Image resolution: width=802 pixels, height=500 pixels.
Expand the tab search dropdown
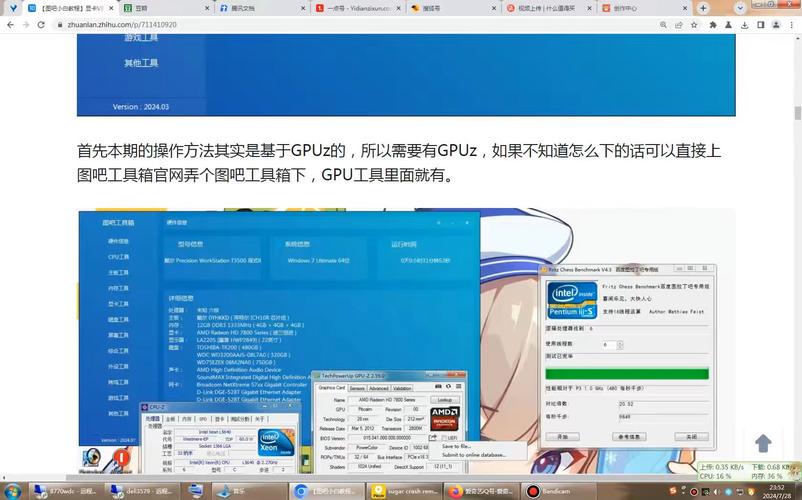click(740, 8)
